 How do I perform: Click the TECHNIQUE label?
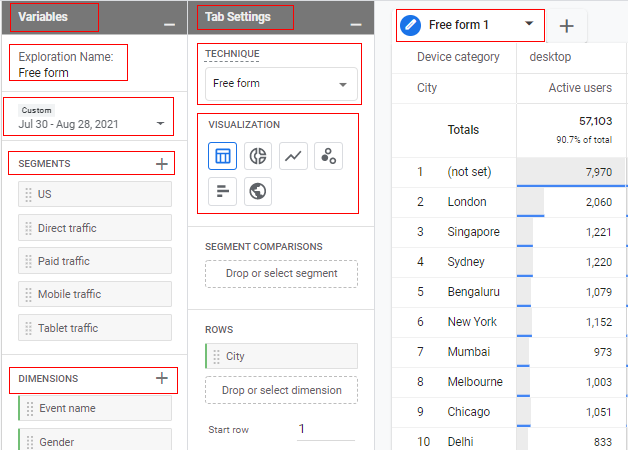click(232, 54)
